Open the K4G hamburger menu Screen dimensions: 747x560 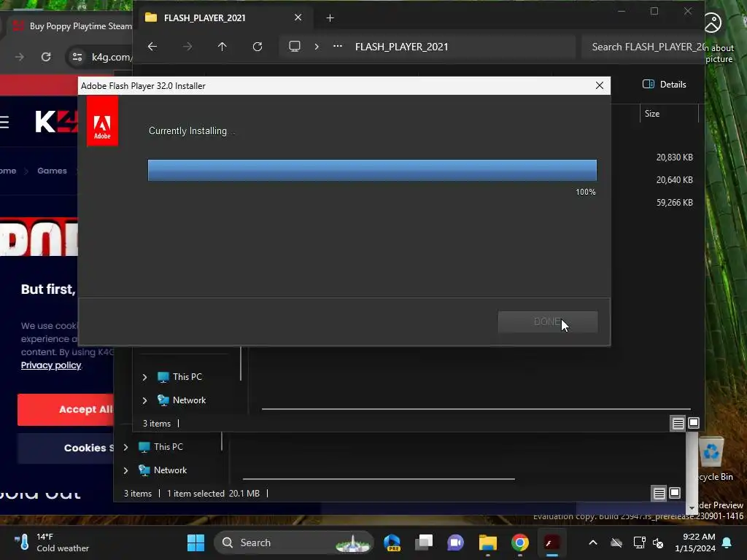pos(4,122)
